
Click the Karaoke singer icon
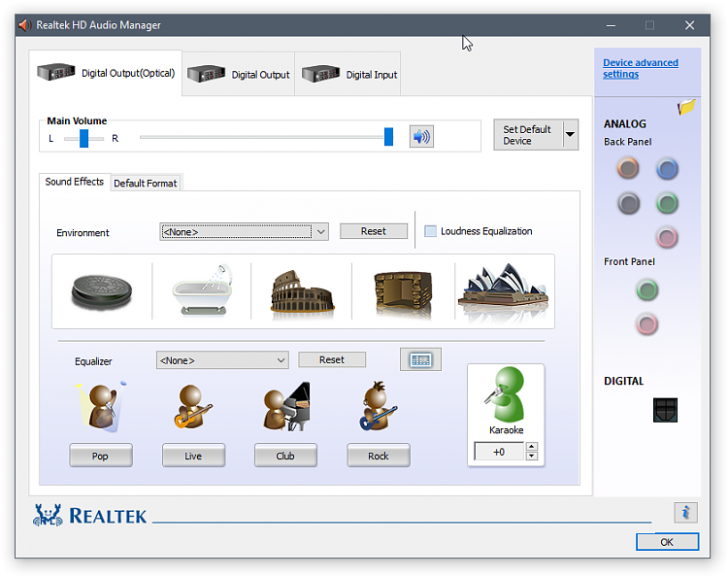(506, 398)
